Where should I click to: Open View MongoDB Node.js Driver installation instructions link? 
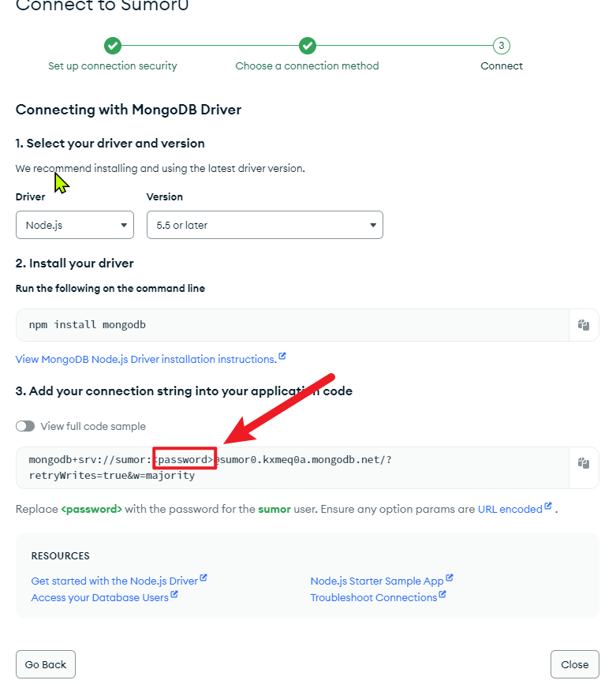click(x=151, y=359)
